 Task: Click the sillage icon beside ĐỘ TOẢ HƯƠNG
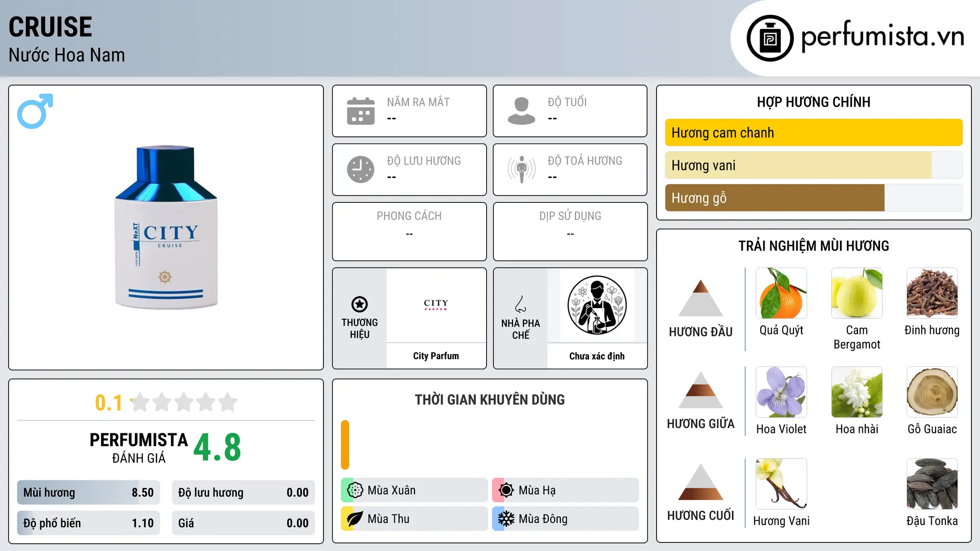[x=522, y=169]
